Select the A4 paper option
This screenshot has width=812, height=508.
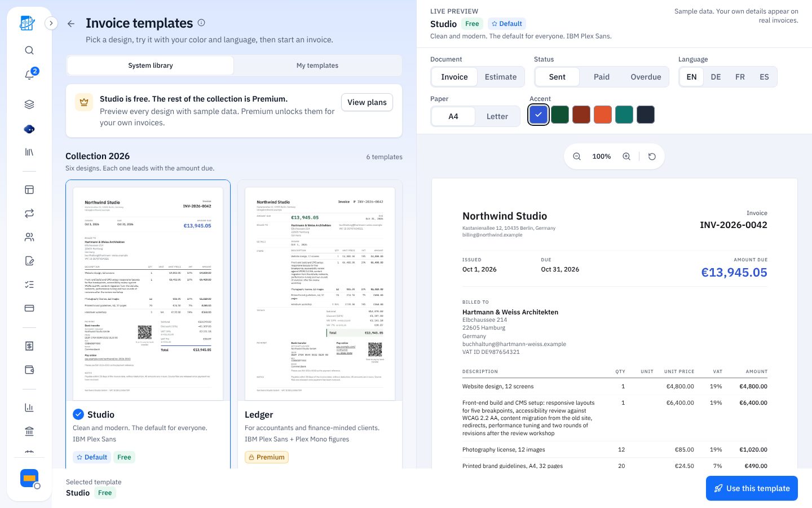[453, 116]
